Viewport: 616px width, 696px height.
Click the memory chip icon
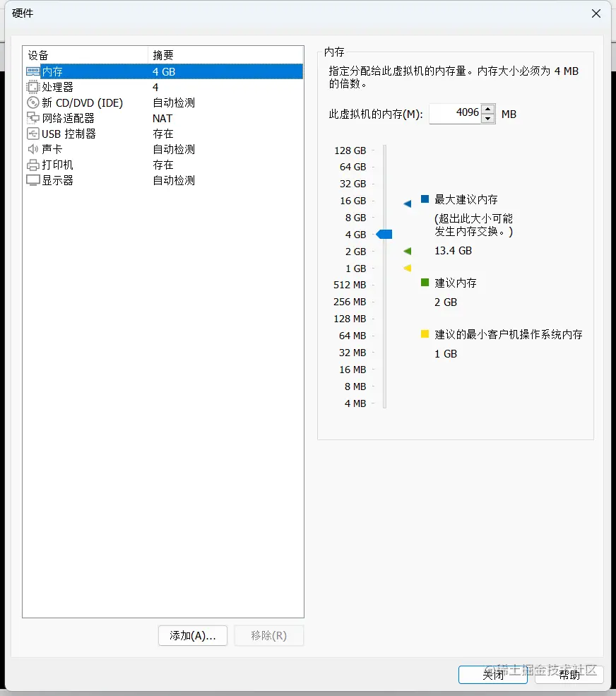[x=32, y=71]
